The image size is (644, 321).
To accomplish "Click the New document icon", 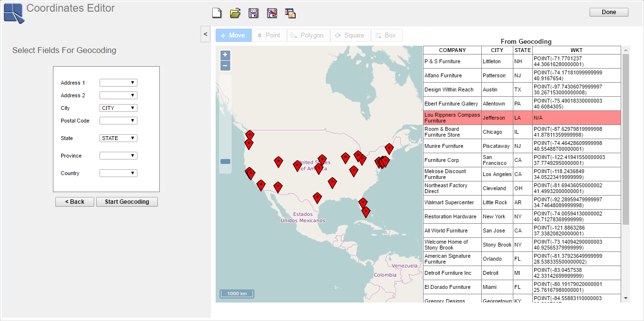I will pyautogui.click(x=217, y=13).
